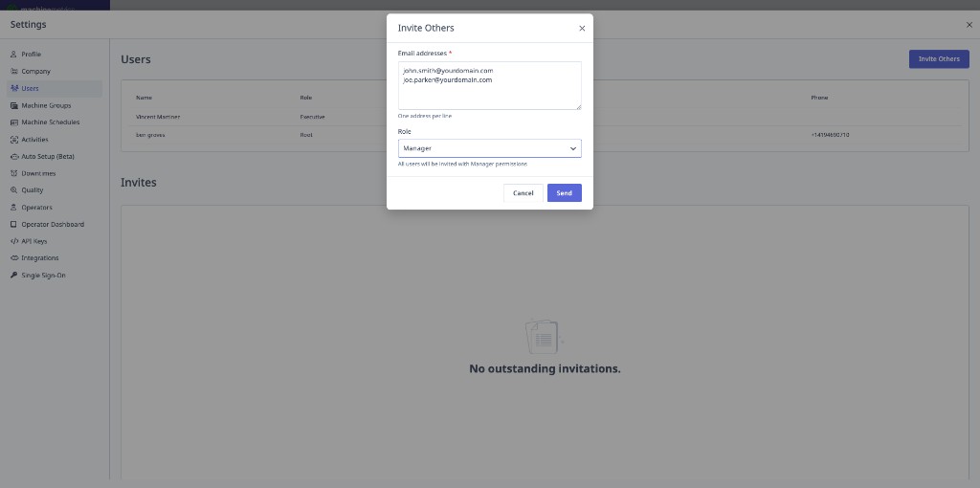Viewport: 980px width, 488px height.
Task: Send the invitations
Action: tap(565, 193)
